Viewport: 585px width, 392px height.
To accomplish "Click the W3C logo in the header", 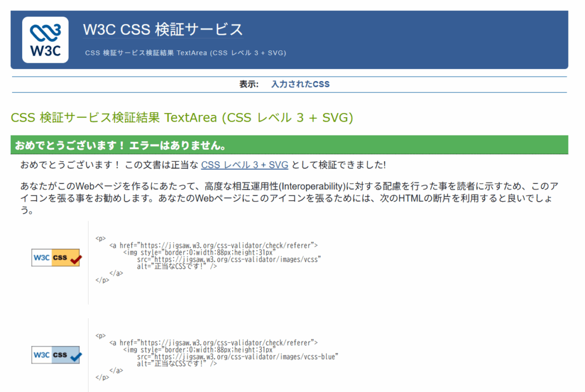I will point(45,39).
